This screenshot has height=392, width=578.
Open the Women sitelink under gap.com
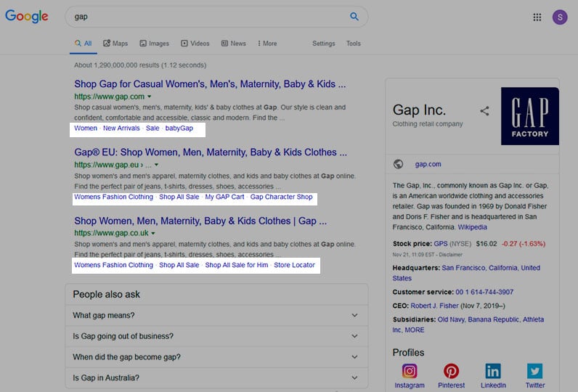(86, 128)
